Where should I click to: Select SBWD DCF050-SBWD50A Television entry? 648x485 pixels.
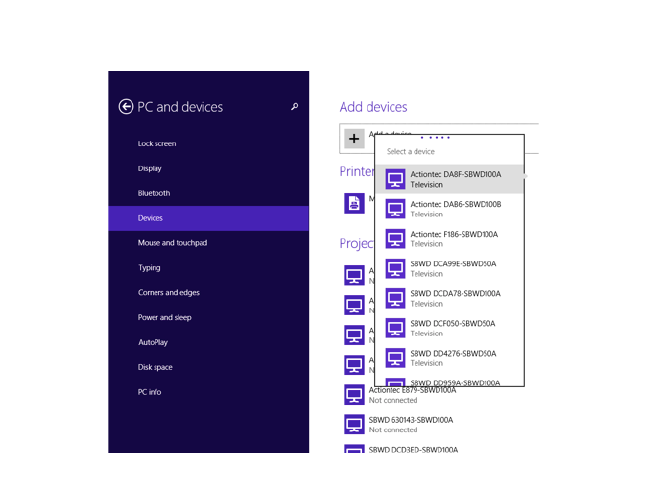[449, 328]
